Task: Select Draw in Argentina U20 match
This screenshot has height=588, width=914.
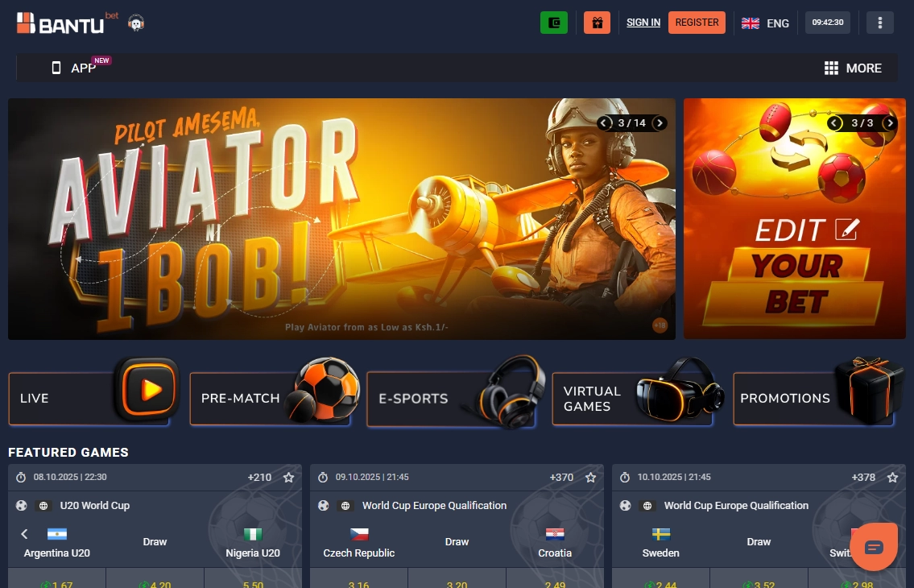Action: (x=155, y=542)
